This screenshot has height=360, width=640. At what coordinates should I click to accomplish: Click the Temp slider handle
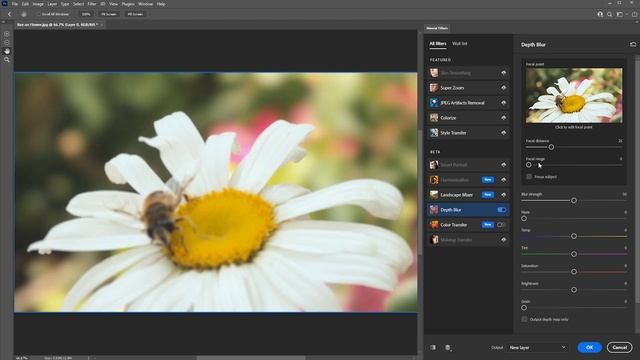coord(574,236)
